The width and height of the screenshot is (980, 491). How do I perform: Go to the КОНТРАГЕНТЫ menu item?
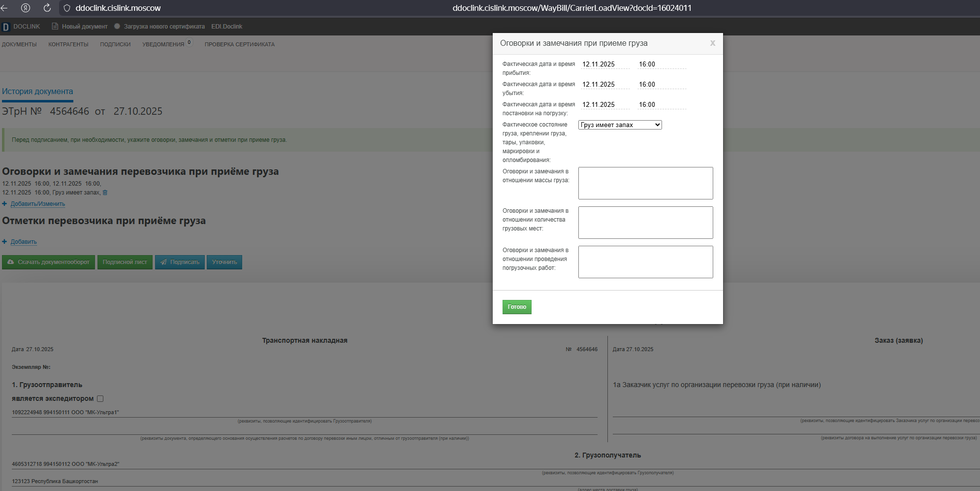(68, 44)
